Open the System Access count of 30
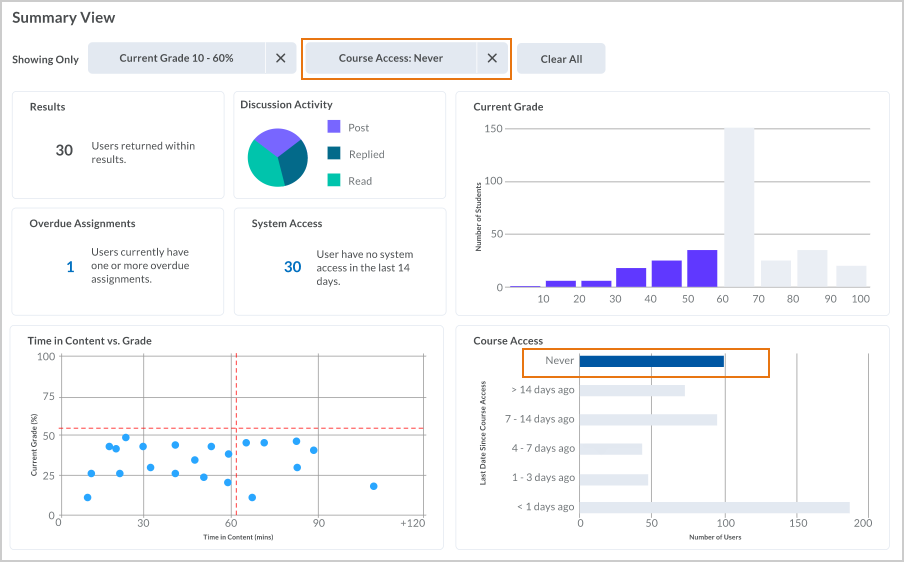This screenshot has width=904, height=563. (x=292, y=267)
